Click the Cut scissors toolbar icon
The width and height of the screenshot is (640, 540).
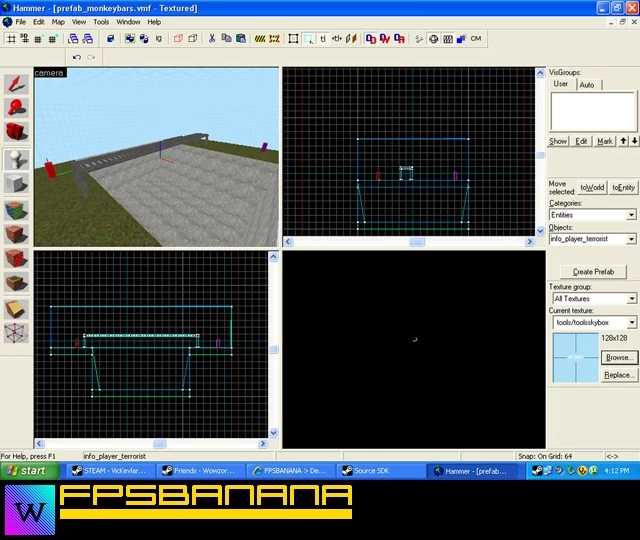(x=212, y=39)
